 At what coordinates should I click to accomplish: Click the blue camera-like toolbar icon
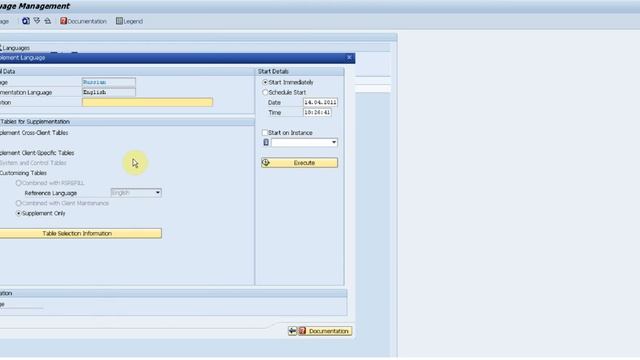click(26, 21)
